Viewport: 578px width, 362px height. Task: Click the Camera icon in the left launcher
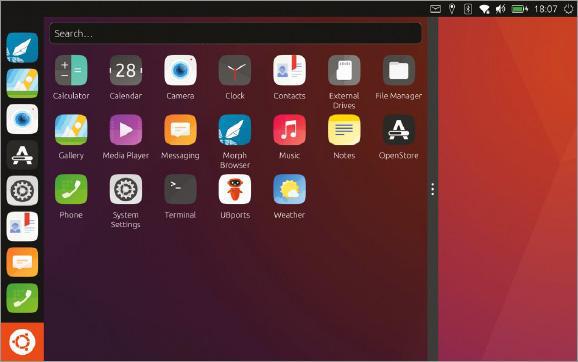tap(22, 119)
